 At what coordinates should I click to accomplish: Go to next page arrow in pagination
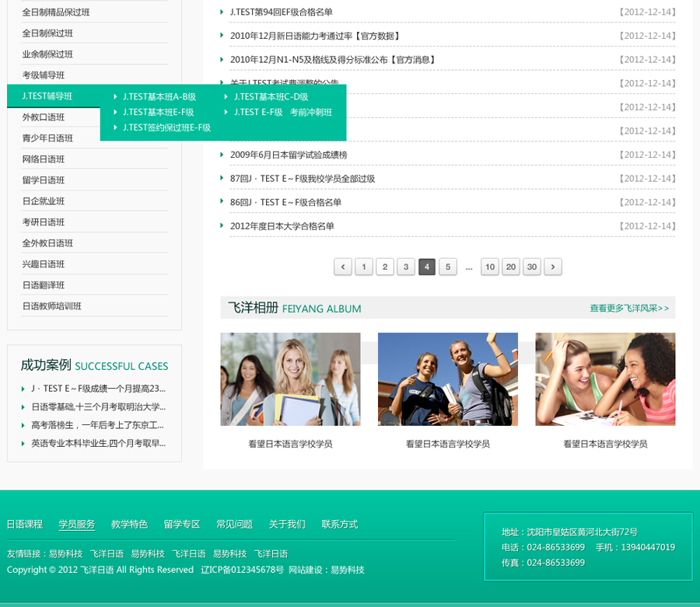pos(552,267)
